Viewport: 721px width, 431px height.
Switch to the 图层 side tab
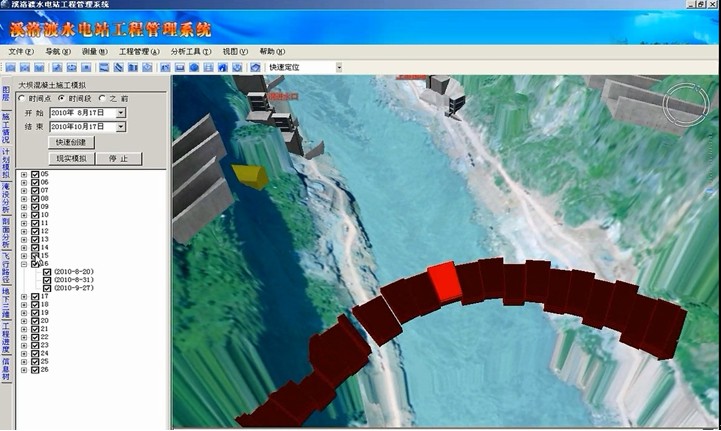click(x=6, y=93)
